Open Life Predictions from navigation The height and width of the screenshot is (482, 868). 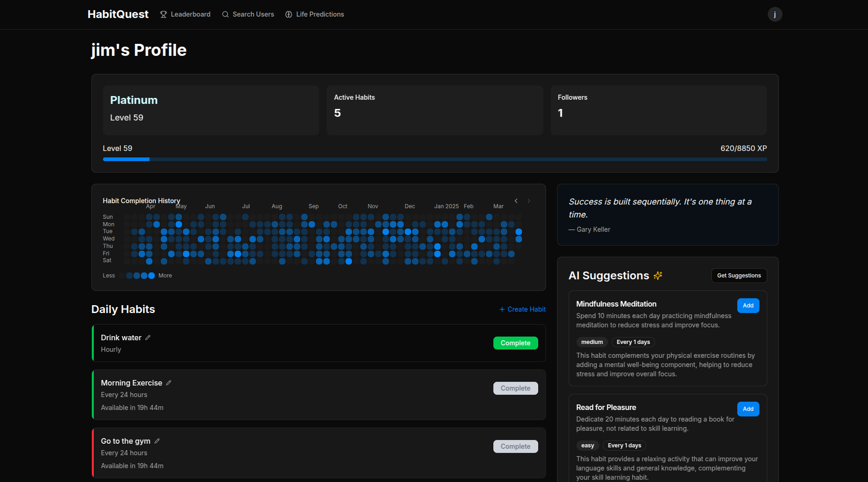tap(315, 14)
